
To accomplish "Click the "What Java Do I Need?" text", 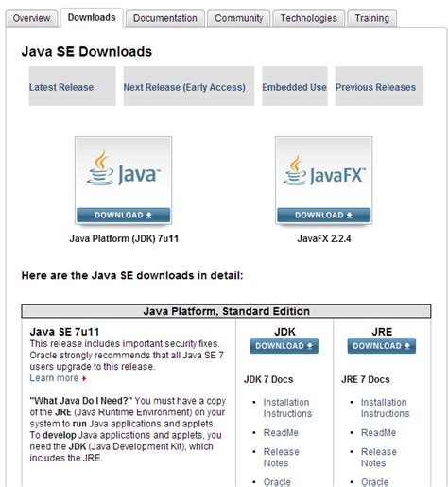I will coord(81,401).
